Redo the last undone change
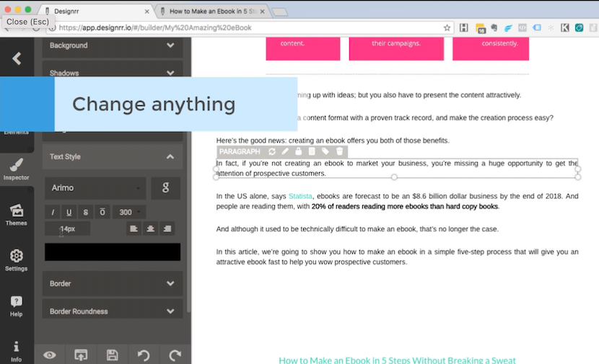 pyautogui.click(x=175, y=355)
